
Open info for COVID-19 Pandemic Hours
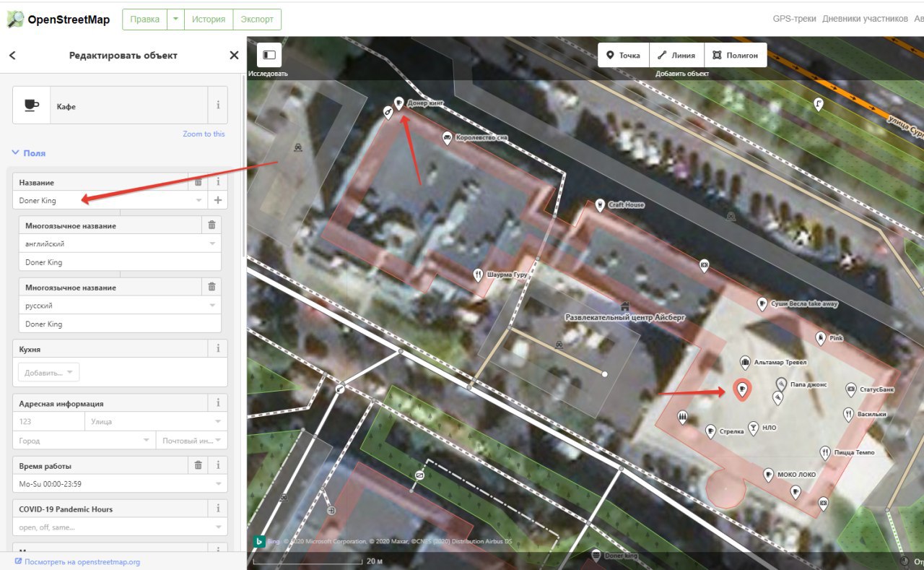pyautogui.click(x=218, y=509)
